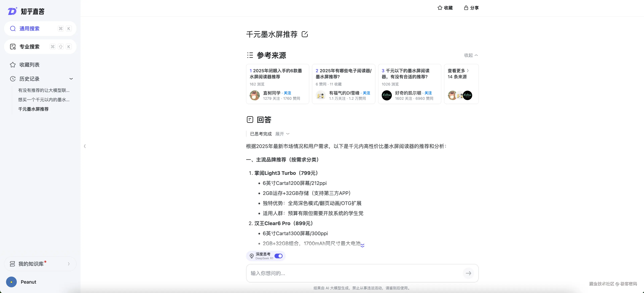The height and width of the screenshot is (293, 644).
Task: Click the 历史记录 clock icon
Action: pos(13,79)
